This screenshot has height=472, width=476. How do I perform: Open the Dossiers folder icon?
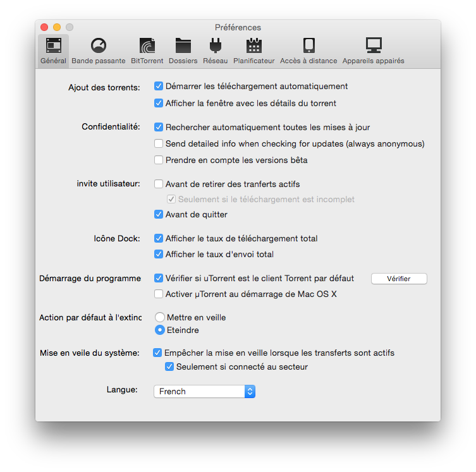[x=183, y=45]
